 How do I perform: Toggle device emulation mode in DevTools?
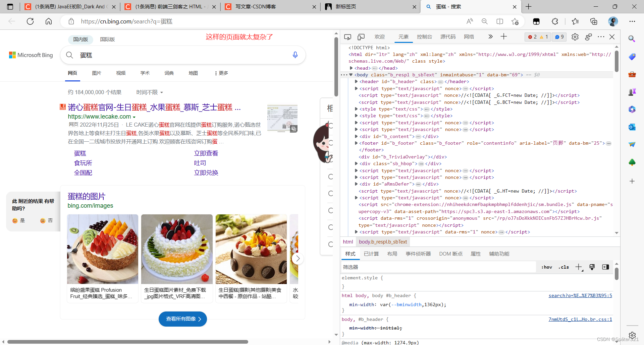pyautogui.click(x=361, y=37)
